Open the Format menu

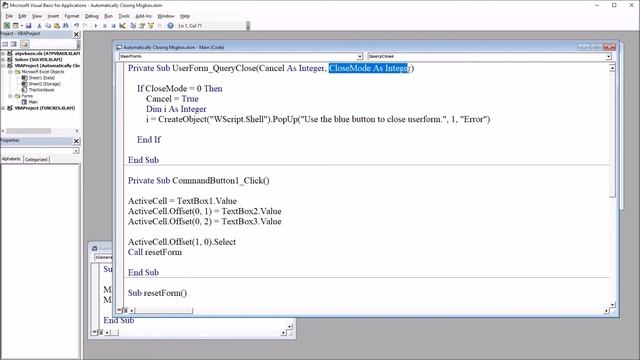pos(72,16)
